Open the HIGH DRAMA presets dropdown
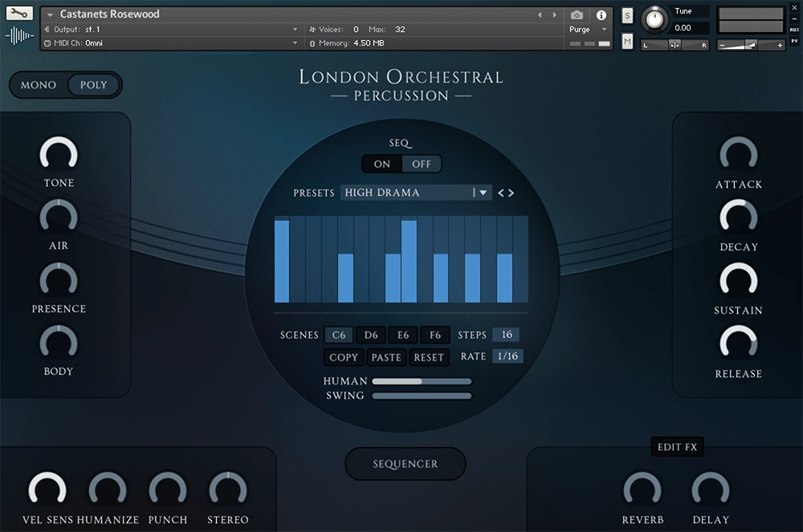The image size is (803, 532). click(416, 193)
